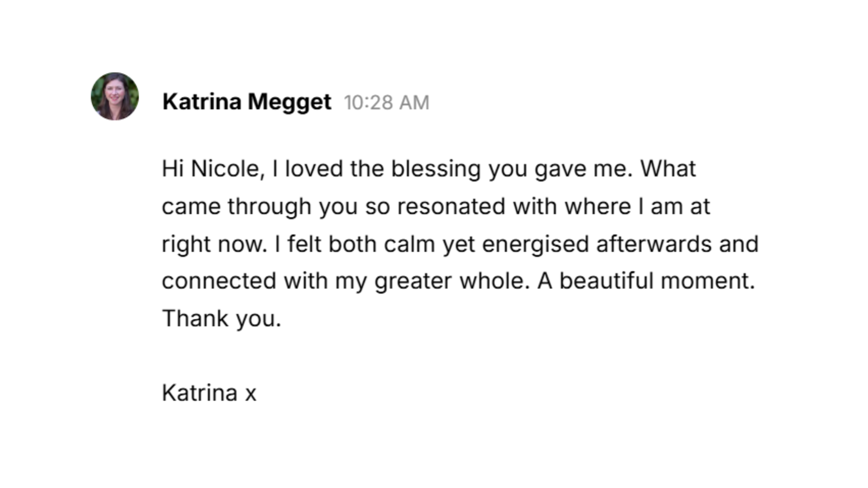Viewport: 868px width, 488px height.
Task: Click the word 'through' in the message
Action: coord(269,206)
